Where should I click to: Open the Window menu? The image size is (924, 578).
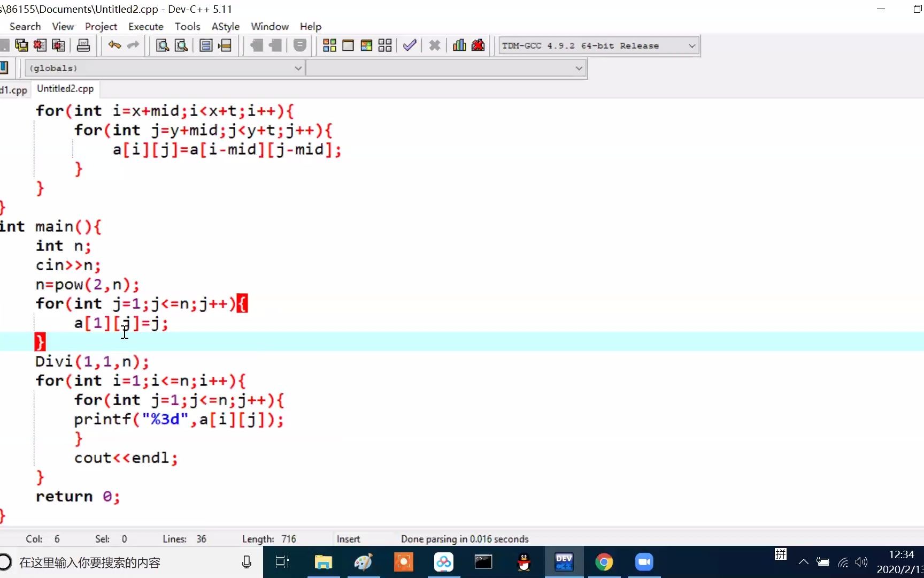click(x=269, y=26)
